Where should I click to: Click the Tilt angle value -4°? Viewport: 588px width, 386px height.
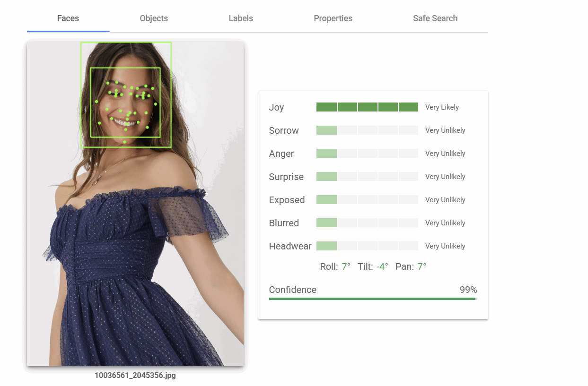[381, 266]
